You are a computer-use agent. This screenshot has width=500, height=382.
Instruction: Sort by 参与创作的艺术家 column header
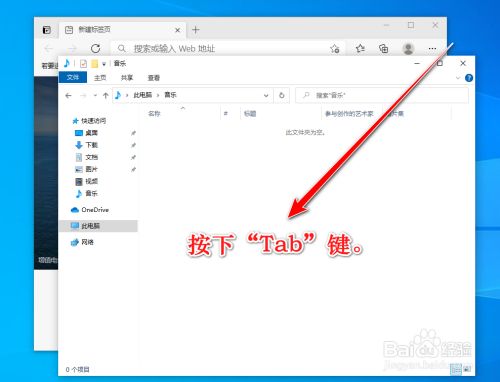[x=349, y=114]
